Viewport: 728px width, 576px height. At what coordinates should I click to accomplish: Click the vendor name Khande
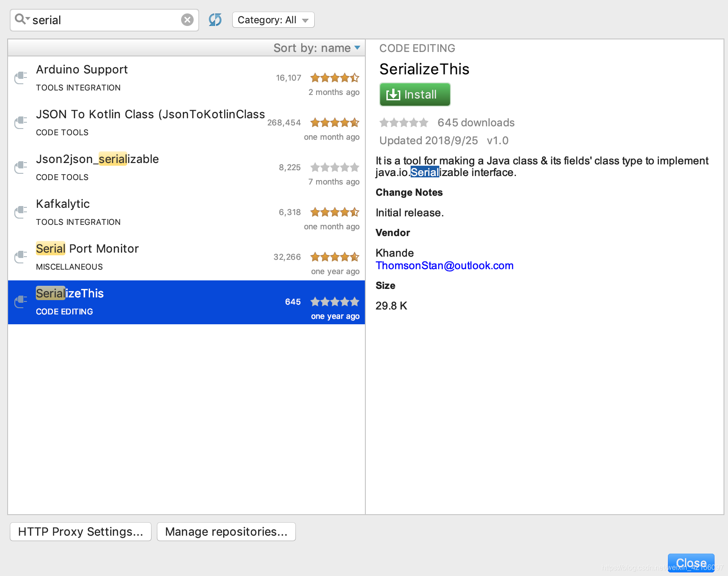pyautogui.click(x=395, y=253)
